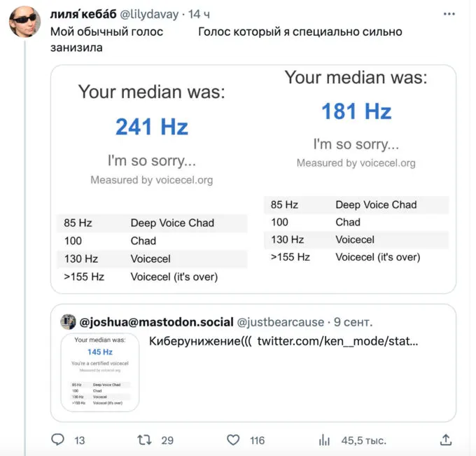The width and height of the screenshot is (476, 456).
Task: Click the share upload arrow icon
Action: (445, 440)
